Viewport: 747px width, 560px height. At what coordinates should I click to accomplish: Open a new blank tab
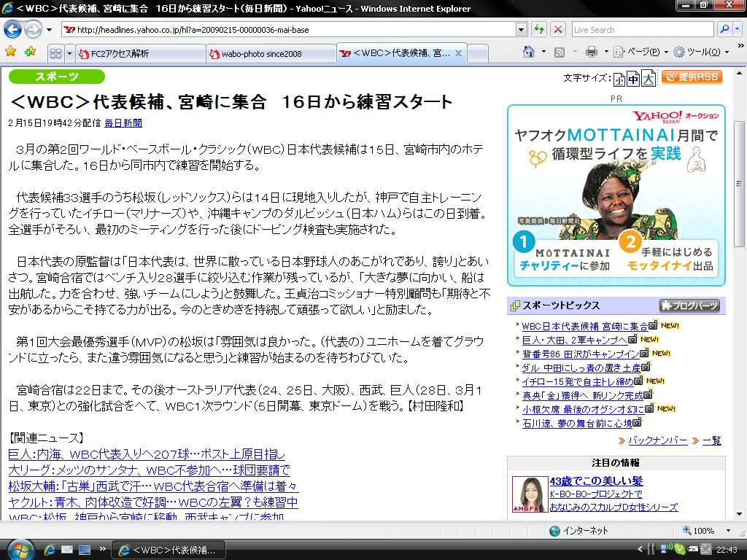(478, 53)
